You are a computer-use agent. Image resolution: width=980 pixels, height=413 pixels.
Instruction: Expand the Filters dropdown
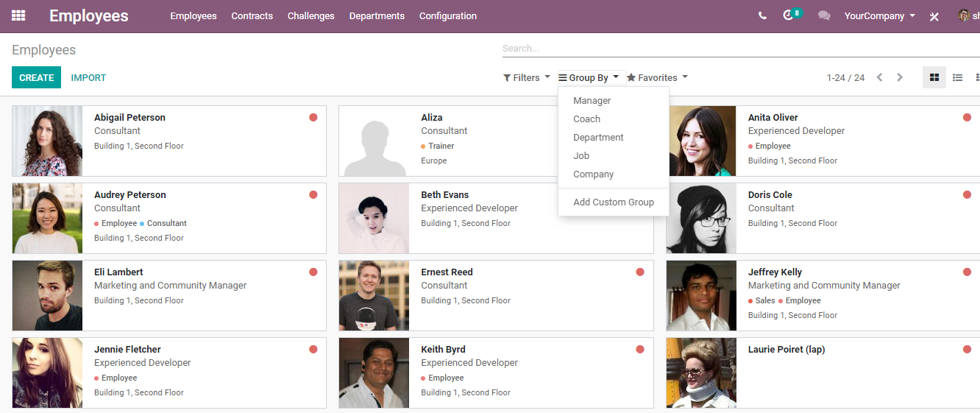(526, 77)
